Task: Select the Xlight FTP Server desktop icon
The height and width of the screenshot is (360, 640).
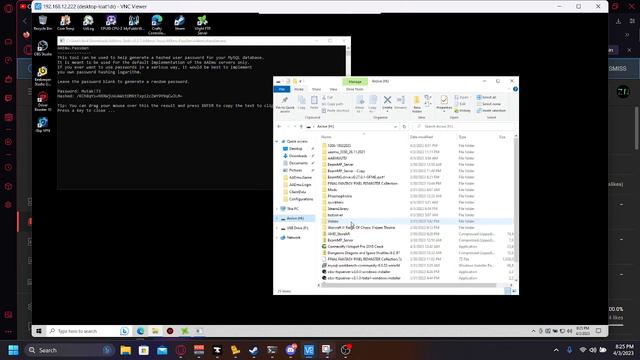Action: [202, 24]
